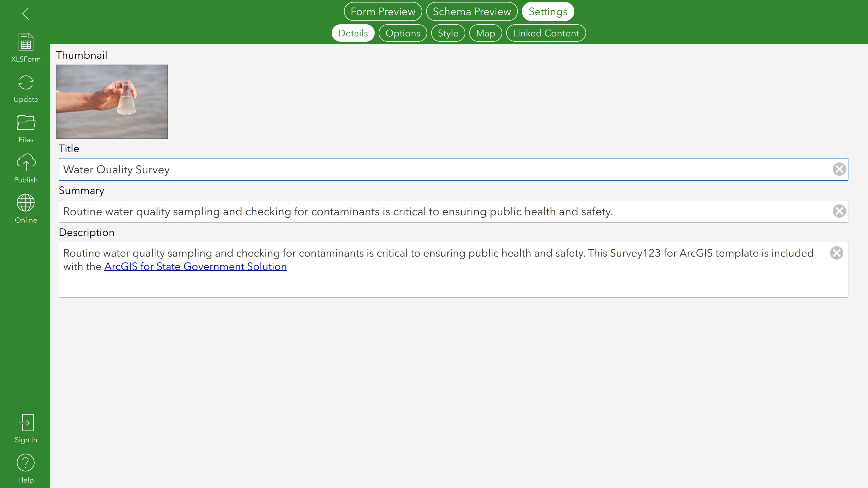Open the Style settings tab
This screenshot has height=488, width=868.
pos(448,33)
